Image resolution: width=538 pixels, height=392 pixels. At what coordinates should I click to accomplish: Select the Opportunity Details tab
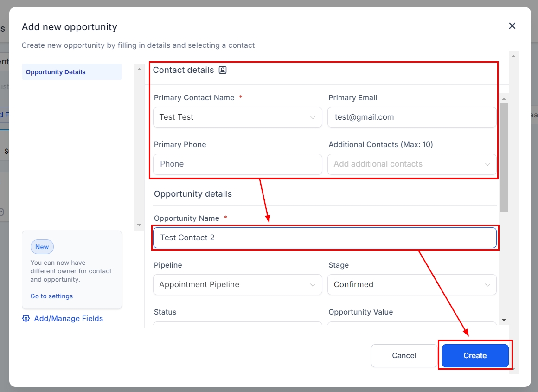pyautogui.click(x=71, y=72)
